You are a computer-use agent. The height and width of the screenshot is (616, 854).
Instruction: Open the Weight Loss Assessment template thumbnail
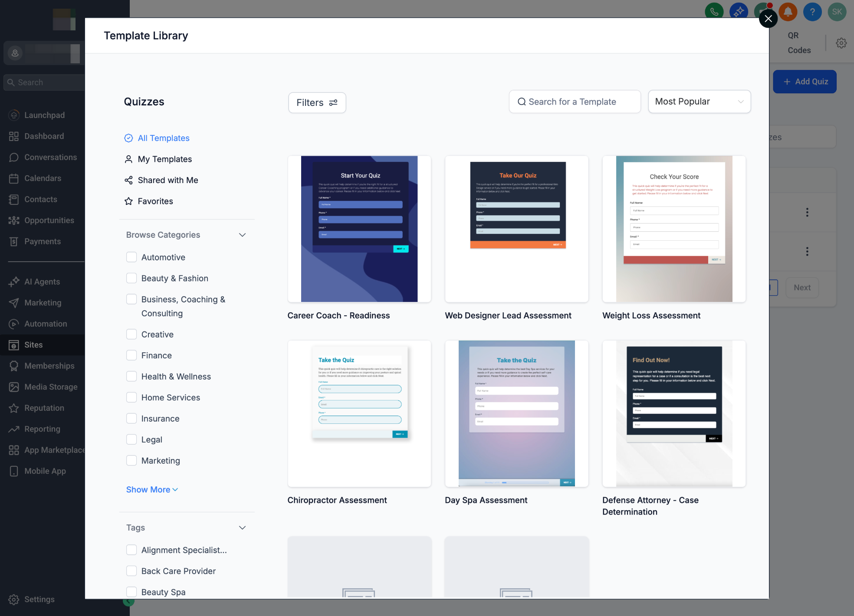click(x=673, y=229)
